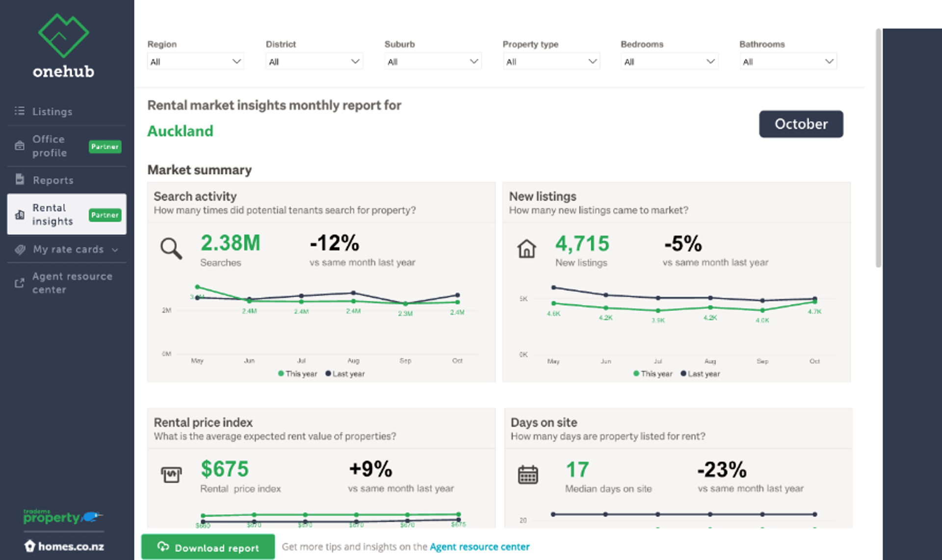Toggle This year legend in Search activity

point(297,374)
